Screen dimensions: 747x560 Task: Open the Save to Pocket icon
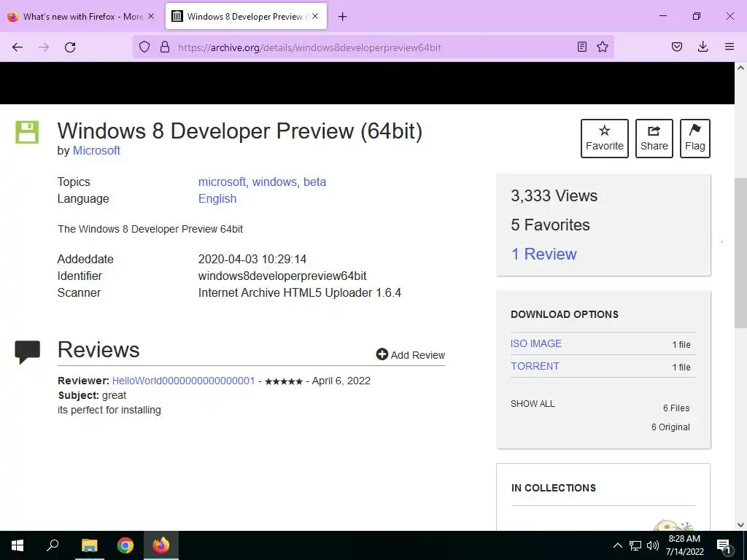pos(677,47)
